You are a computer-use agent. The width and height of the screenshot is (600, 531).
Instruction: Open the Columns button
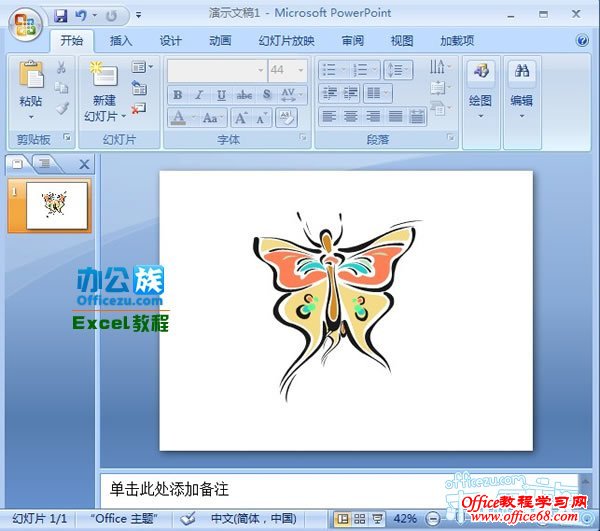(377, 93)
